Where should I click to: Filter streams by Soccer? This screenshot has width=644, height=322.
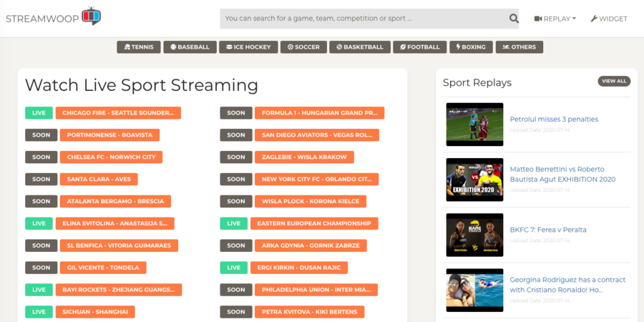304,47
